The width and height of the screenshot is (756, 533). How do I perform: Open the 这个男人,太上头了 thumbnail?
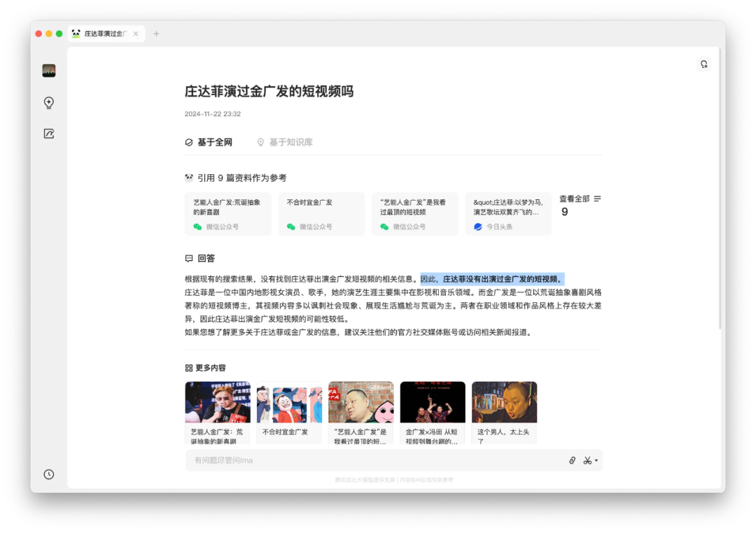504,413
